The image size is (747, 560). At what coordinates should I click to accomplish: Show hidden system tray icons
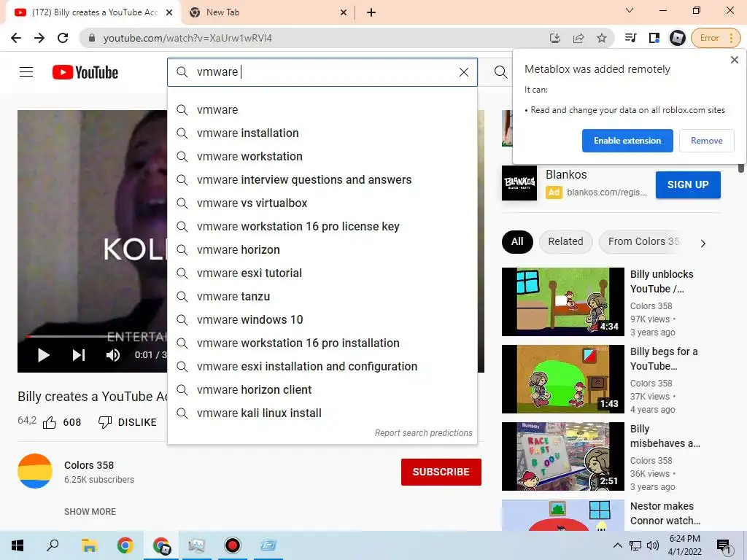(617, 545)
